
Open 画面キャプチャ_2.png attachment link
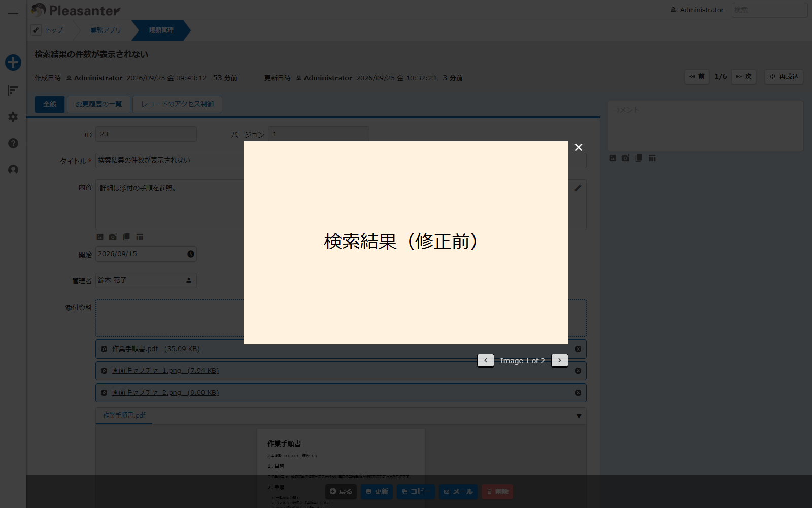[x=165, y=393]
